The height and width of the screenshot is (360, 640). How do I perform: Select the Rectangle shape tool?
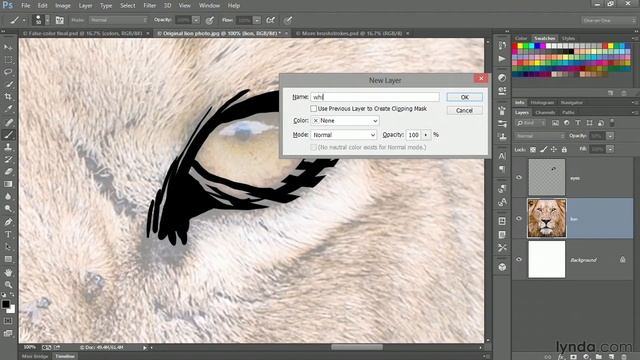8,259
